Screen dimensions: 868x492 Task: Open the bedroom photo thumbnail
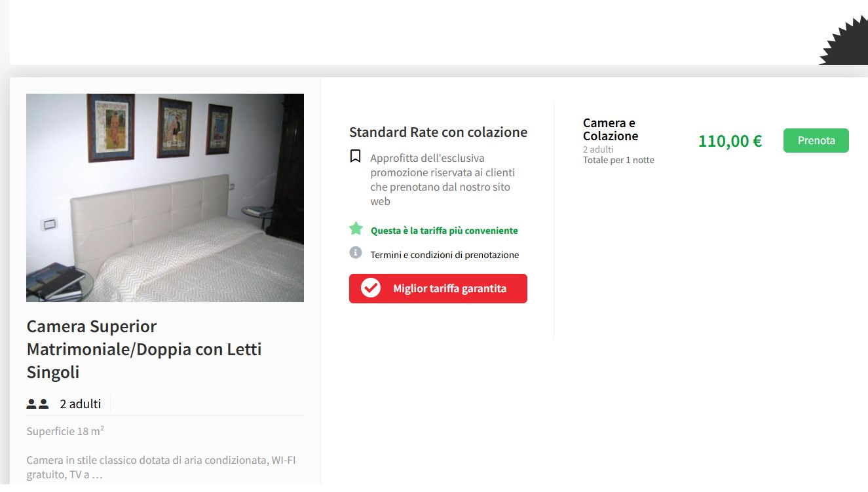[x=165, y=198]
